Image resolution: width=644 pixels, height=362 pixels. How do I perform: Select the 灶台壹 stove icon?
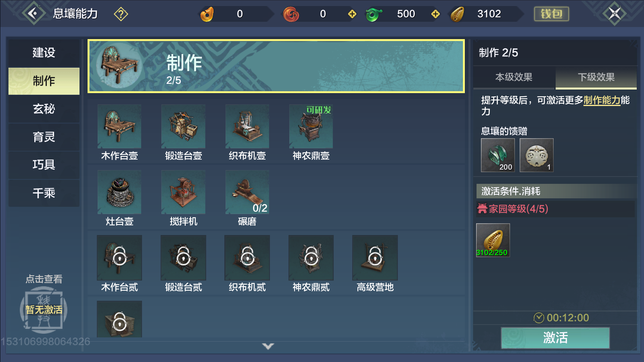(119, 192)
